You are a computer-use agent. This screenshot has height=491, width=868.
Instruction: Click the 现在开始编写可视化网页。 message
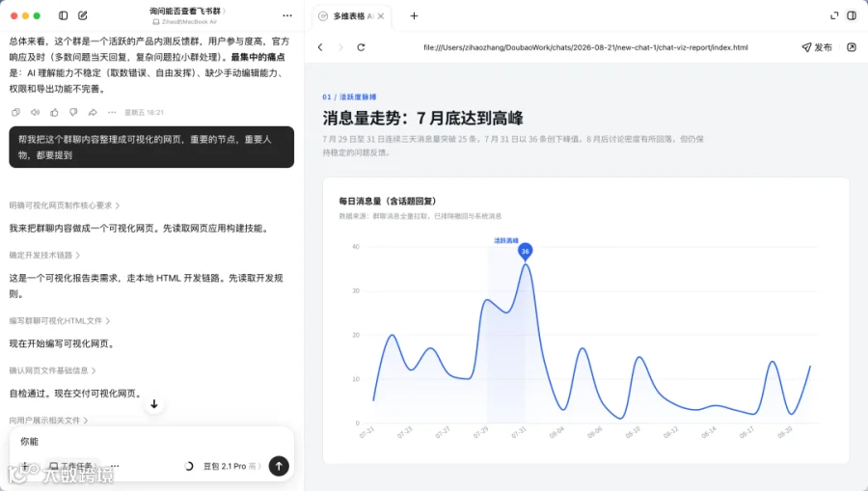63,343
